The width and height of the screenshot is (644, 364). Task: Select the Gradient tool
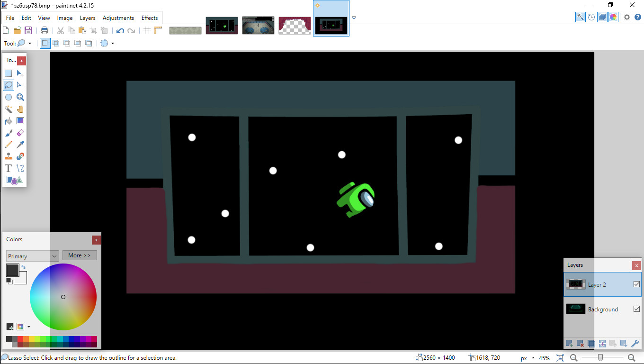(20, 120)
